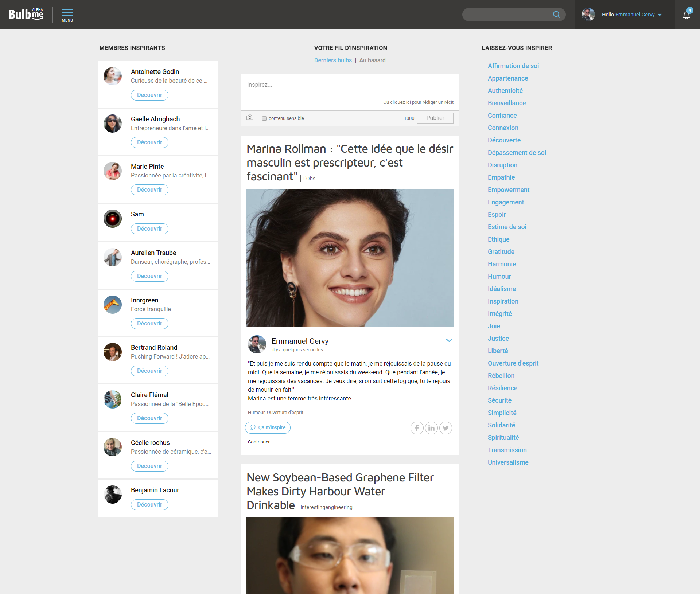Select the Disruption topic

coord(502,165)
